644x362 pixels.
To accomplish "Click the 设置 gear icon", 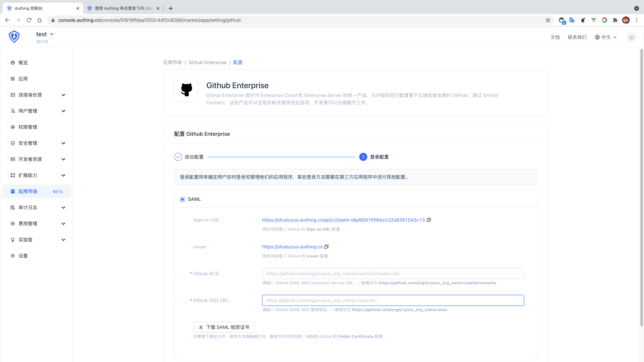I will click(x=13, y=256).
